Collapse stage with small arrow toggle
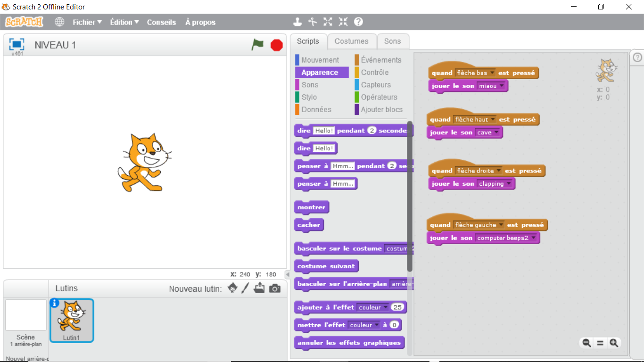 (287, 274)
